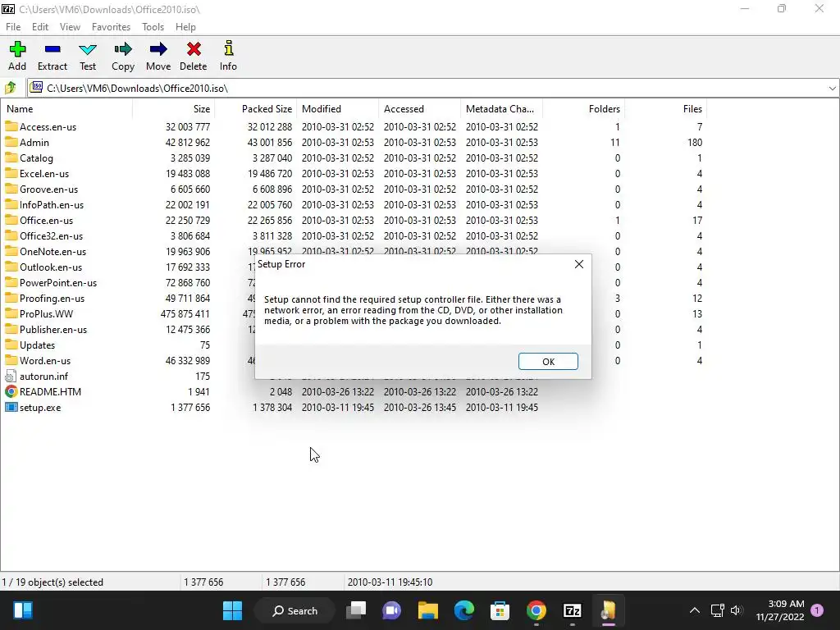Open Microsoft Store from the taskbar
The image size is (840, 630).
(x=500, y=610)
